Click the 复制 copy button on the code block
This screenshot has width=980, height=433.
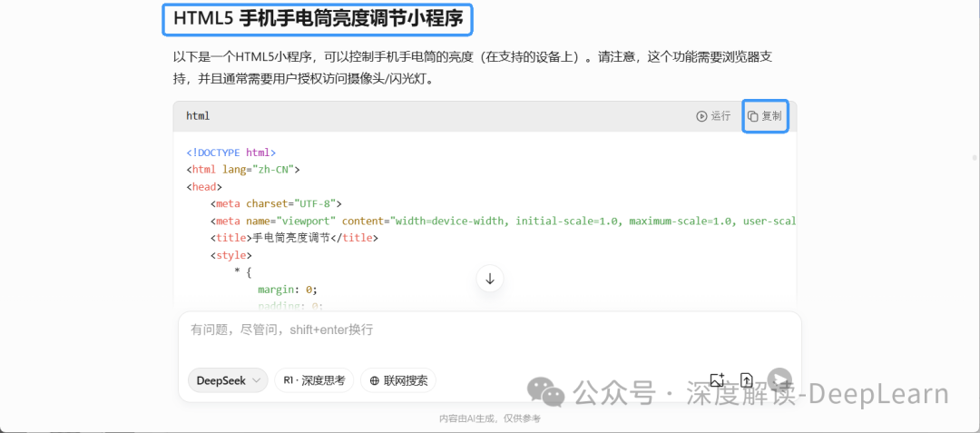pos(765,116)
